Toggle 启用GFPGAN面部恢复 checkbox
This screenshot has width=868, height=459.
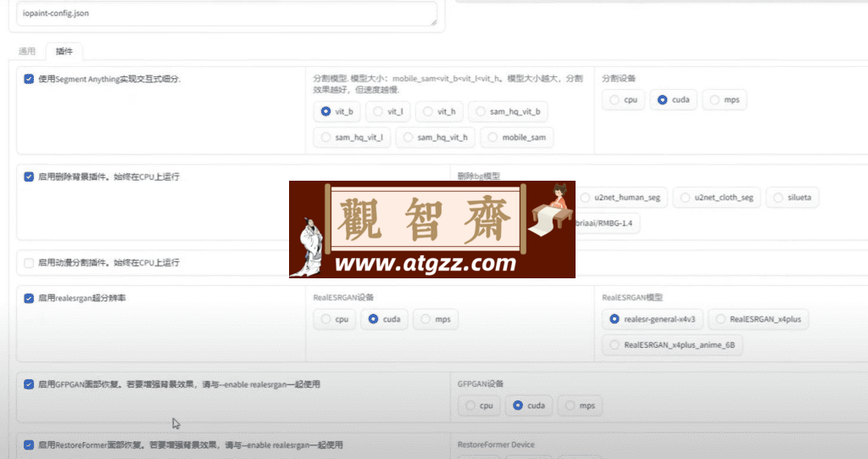tap(29, 384)
